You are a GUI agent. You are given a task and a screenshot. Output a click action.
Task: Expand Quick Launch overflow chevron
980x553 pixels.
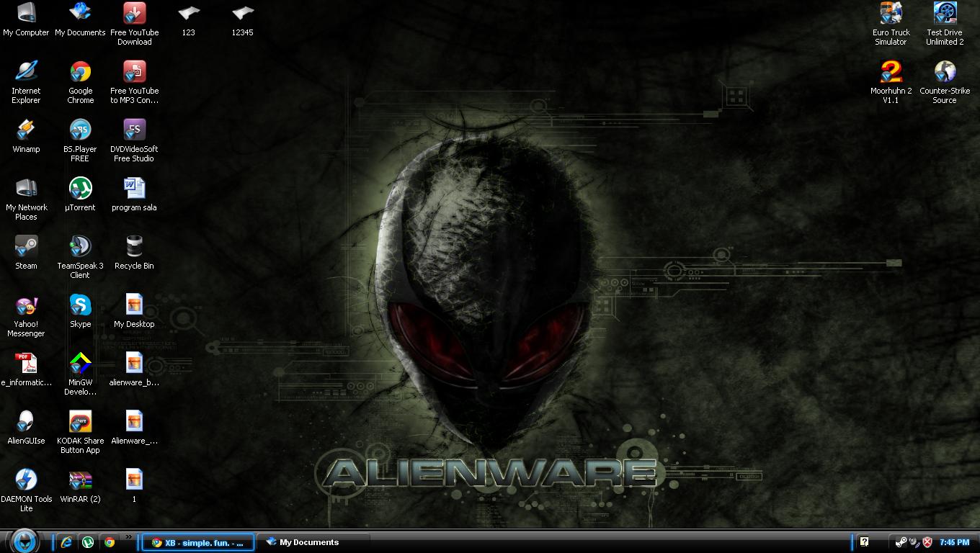point(129,536)
